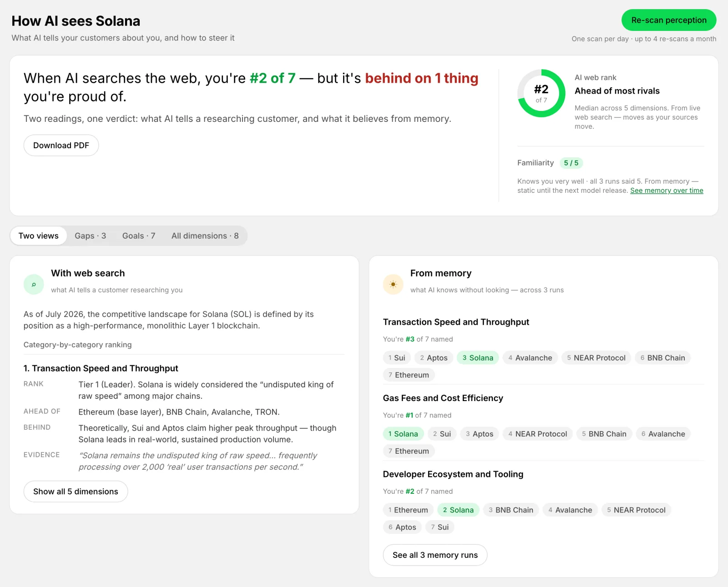The width and height of the screenshot is (728, 587).
Task: Select '2 Solana' chip under Developer Ecosystem
Action: (x=458, y=510)
